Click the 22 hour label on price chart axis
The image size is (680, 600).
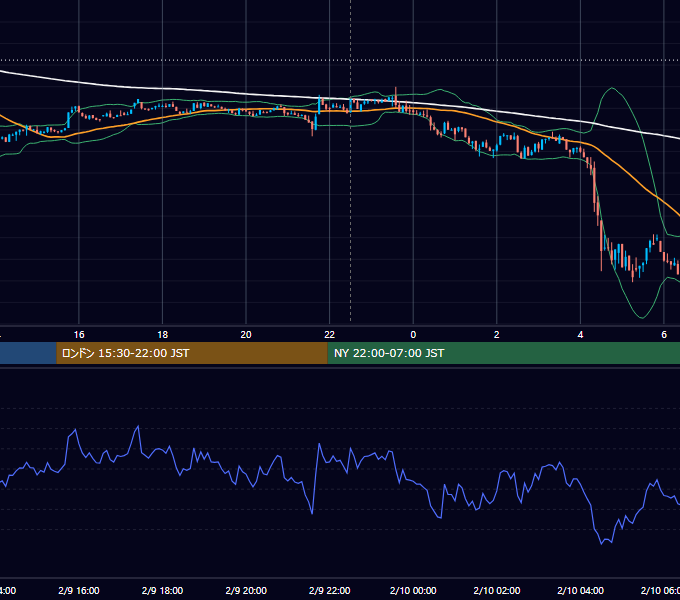(330, 335)
